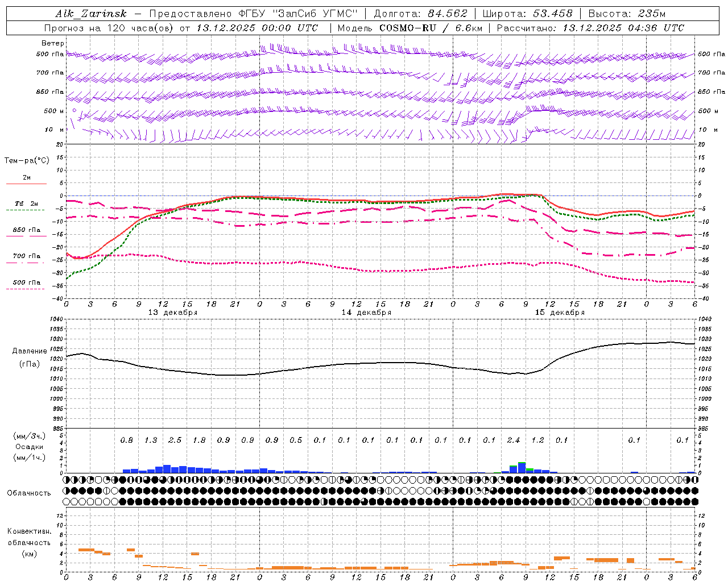Image resolution: width=728 pixels, height=582 pixels.
Task: Click the Тем-ра(°C) axis title
Action: [x=27, y=160]
